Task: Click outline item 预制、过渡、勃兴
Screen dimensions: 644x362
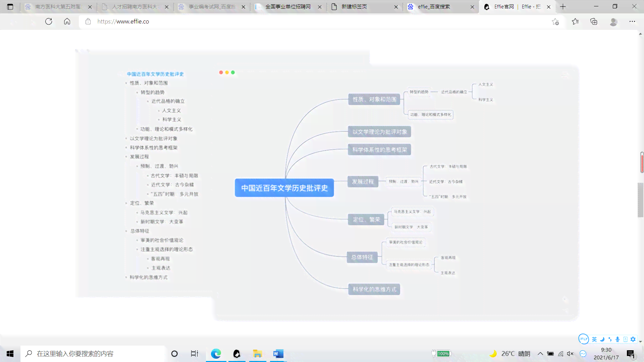Action: 159,166
